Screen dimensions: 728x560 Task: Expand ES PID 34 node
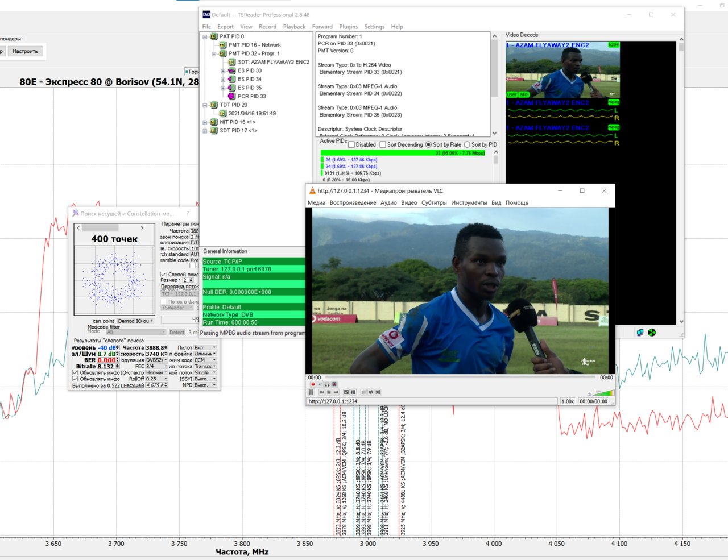(x=223, y=80)
